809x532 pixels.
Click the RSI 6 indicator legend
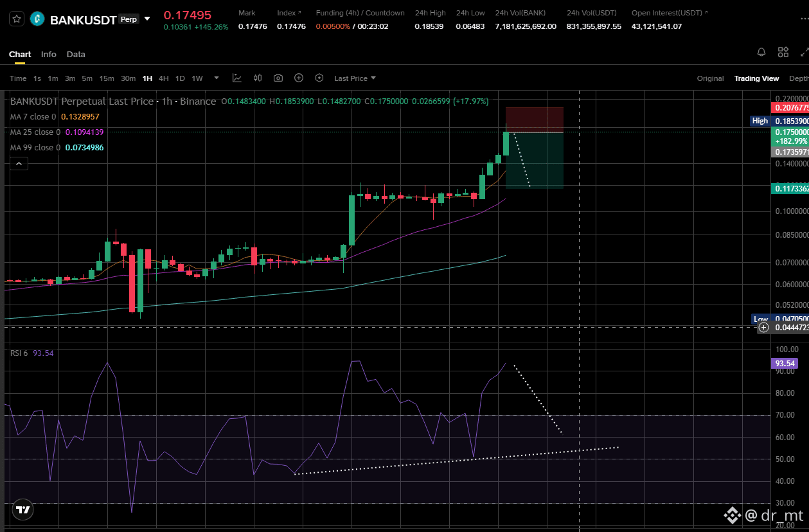point(32,353)
